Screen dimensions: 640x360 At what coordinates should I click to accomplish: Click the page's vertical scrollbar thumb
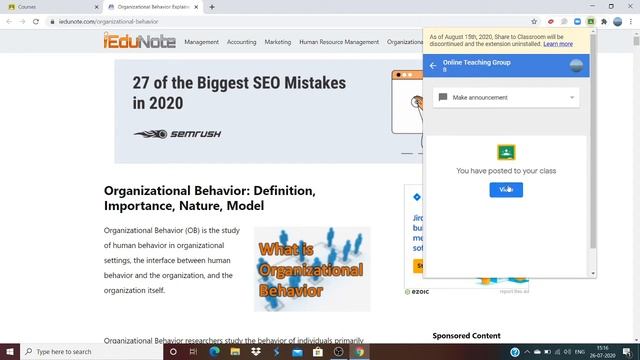click(x=636, y=41)
